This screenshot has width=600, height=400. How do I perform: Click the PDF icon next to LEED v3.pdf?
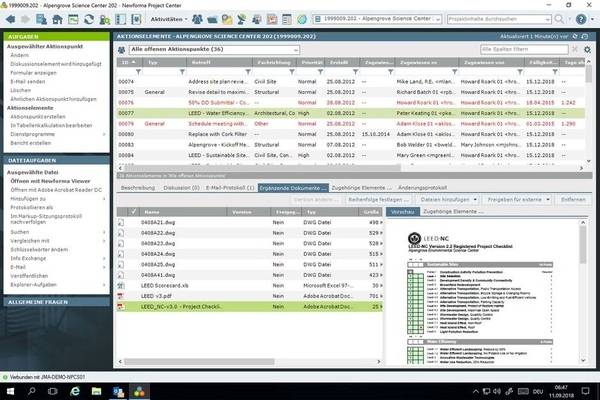[x=121, y=295]
